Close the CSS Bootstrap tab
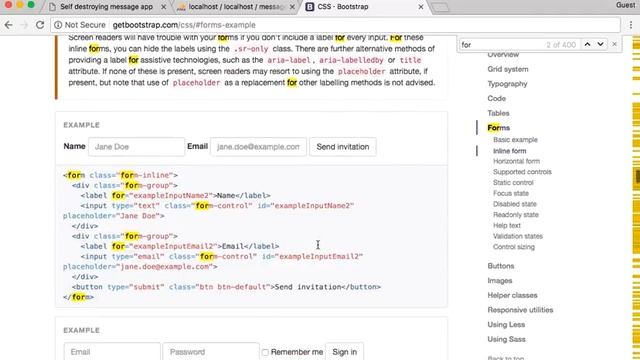The image size is (640, 360). pos(421,7)
